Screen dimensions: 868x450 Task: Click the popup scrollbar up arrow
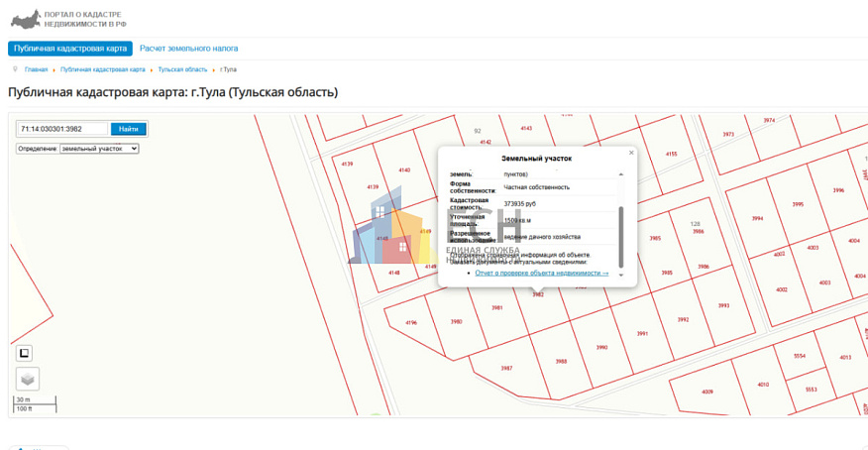coord(621,174)
